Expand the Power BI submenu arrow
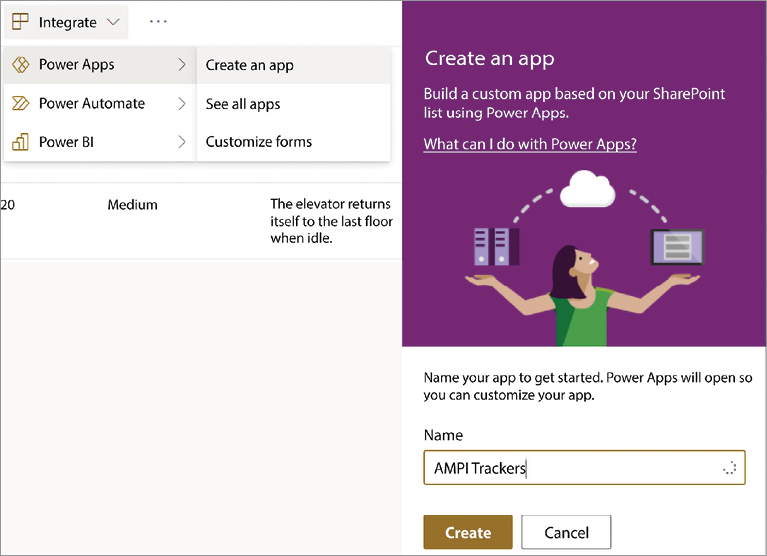Image resolution: width=767 pixels, height=556 pixels. [x=182, y=142]
